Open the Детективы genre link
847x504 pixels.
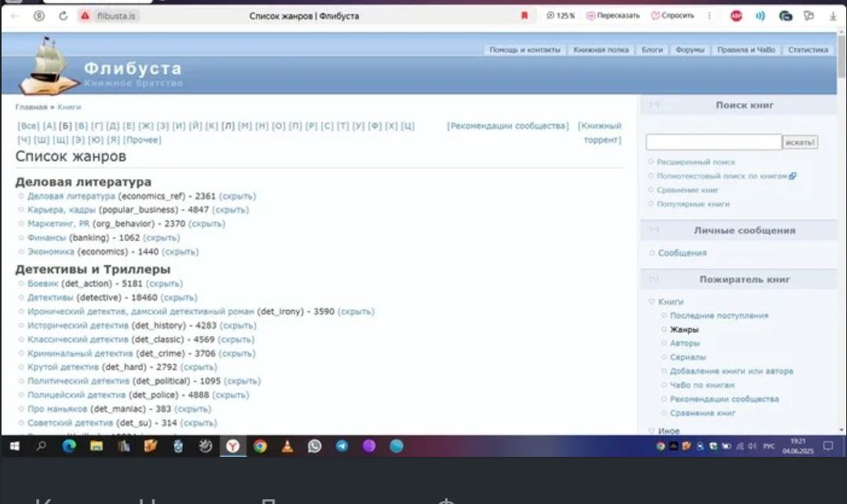point(50,298)
